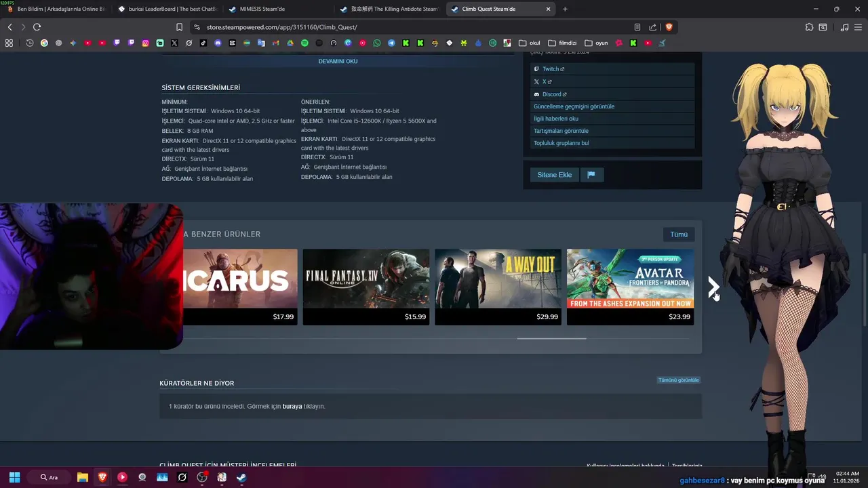Click the taskbar clock 02:44 AM
Image resolution: width=868 pixels, height=488 pixels.
click(x=848, y=477)
